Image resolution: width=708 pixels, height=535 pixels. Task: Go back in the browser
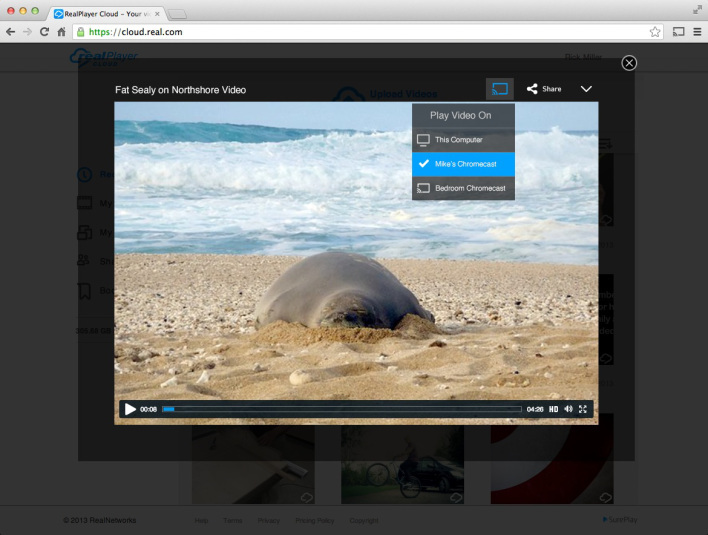click(10, 32)
